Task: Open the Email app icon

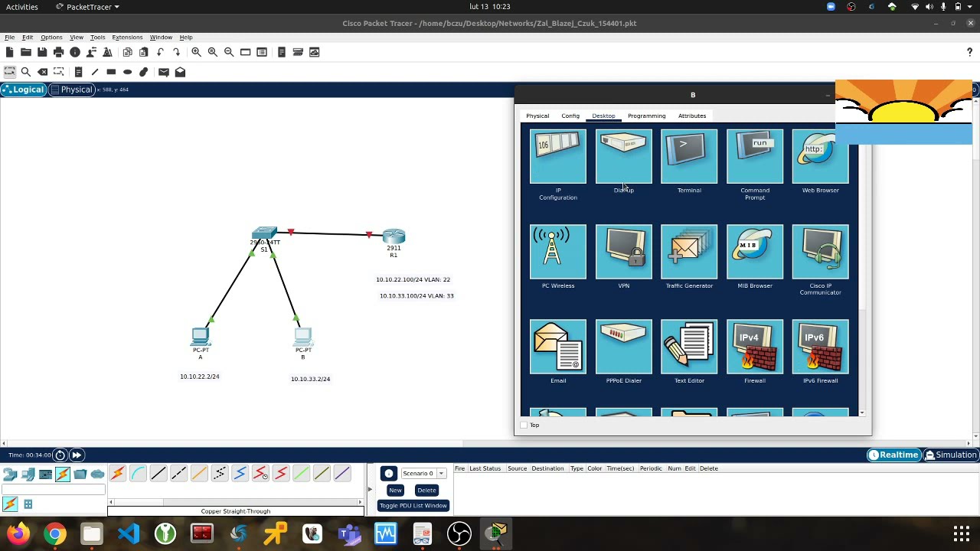Action: coord(558,347)
